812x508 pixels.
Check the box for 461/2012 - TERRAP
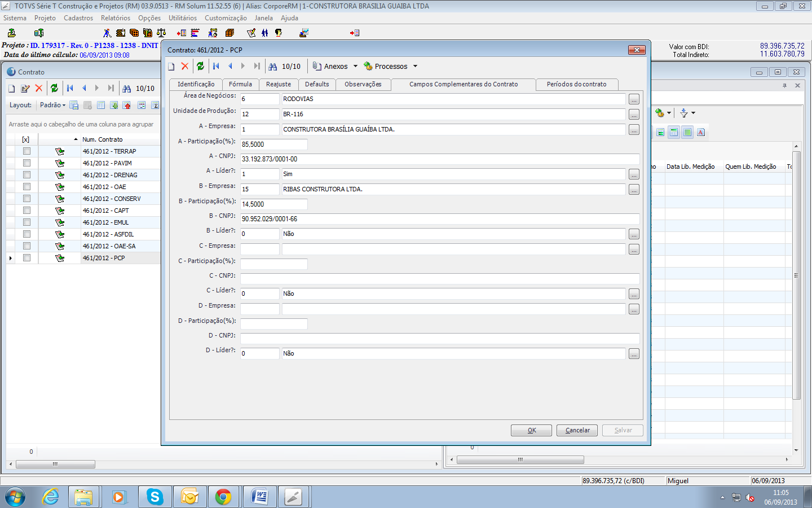tap(27, 151)
